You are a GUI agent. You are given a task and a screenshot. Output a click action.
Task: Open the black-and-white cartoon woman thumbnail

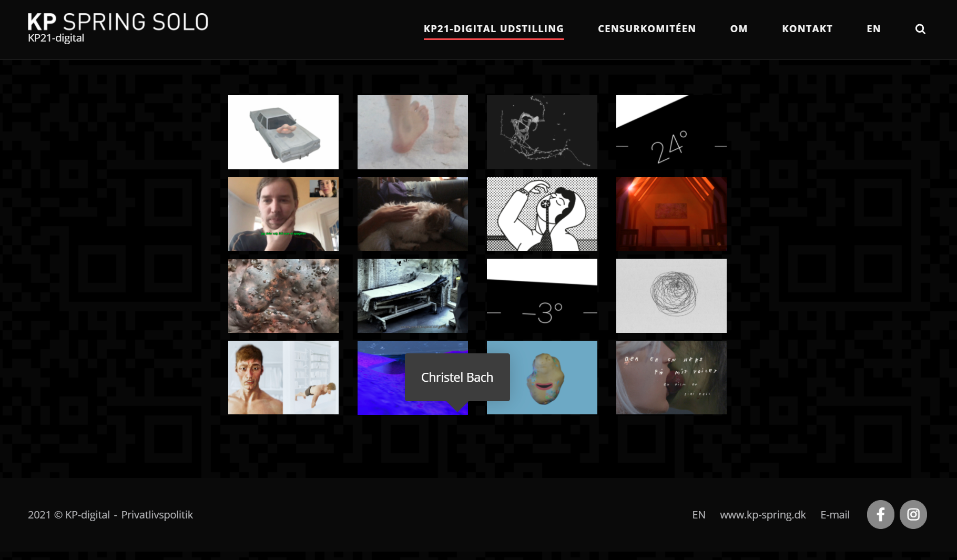click(542, 214)
